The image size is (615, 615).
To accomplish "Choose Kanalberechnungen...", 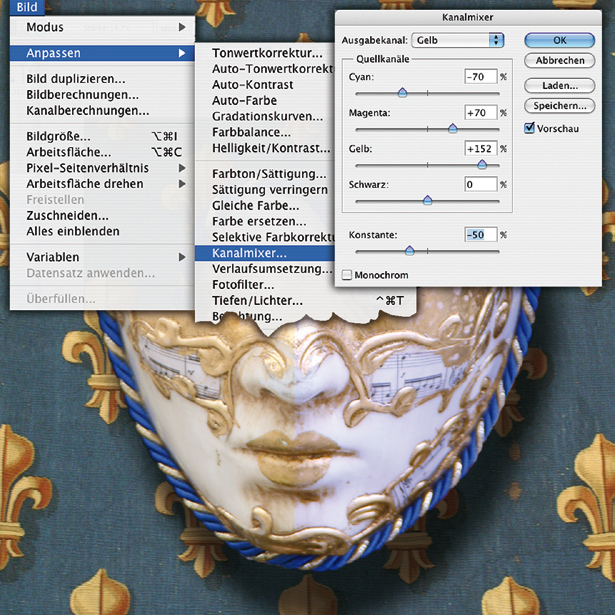I will [87, 111].
